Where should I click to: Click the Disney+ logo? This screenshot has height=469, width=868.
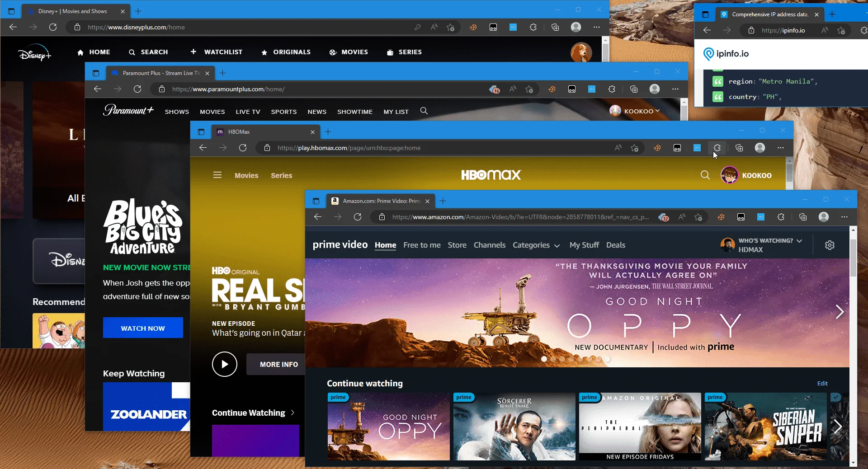[x=35, y=52]
